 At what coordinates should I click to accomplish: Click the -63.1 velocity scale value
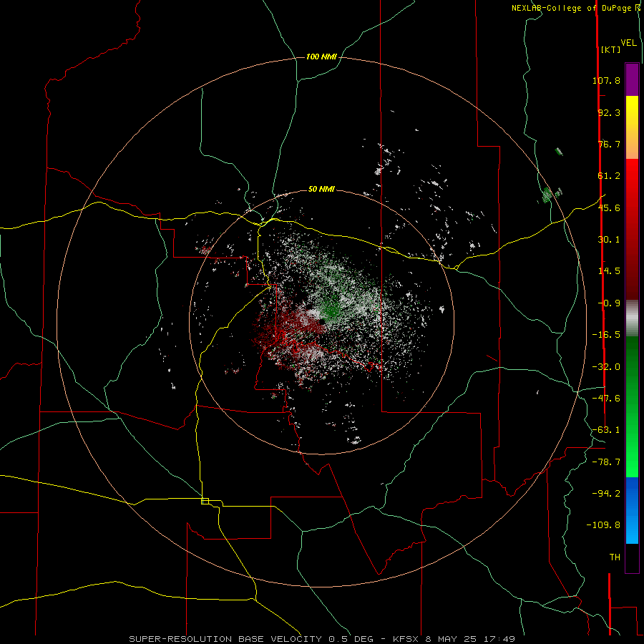point(606,430)
